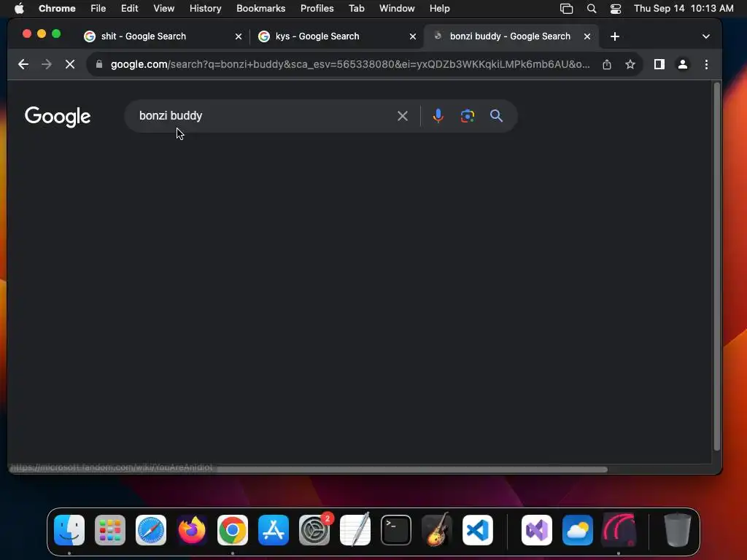Close the "shit - Google Search" tab
The width and height of the screenshot is (747, 560).
click(239, 36)
